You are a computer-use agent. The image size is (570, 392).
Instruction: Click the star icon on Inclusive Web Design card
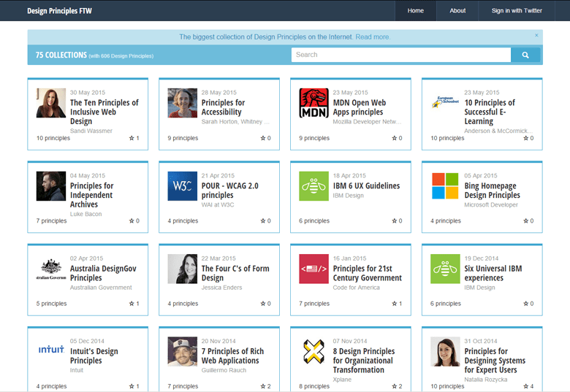(x=132, y=138)
